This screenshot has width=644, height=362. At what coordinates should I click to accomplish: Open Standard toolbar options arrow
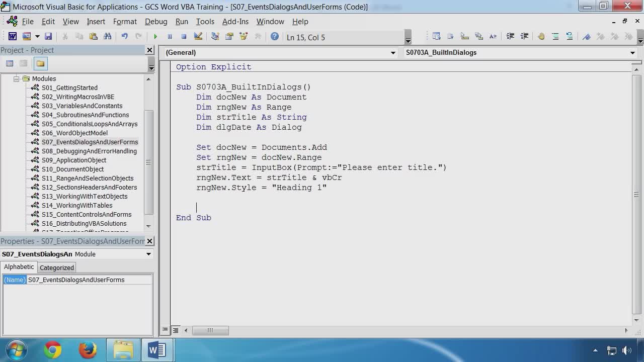408,38
